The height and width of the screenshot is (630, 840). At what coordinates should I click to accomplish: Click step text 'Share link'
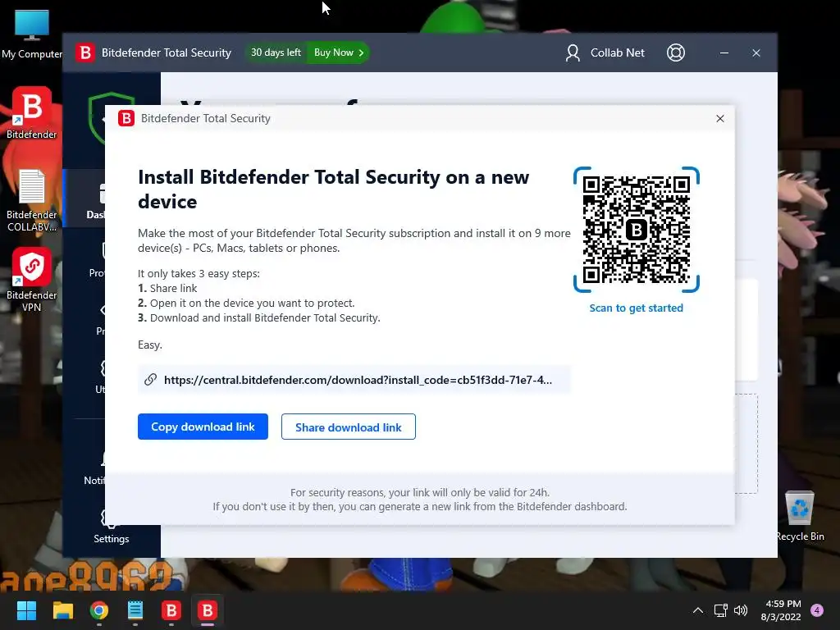coord(174,288)
